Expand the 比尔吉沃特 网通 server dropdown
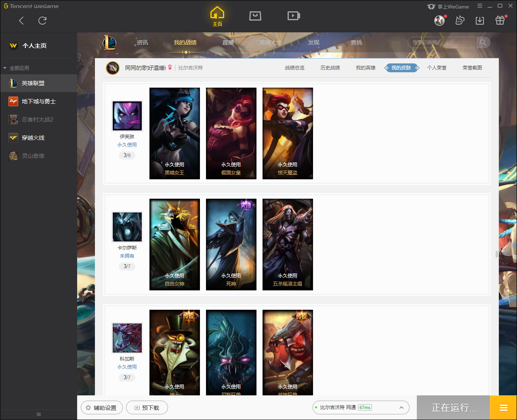 click(361, 407)
